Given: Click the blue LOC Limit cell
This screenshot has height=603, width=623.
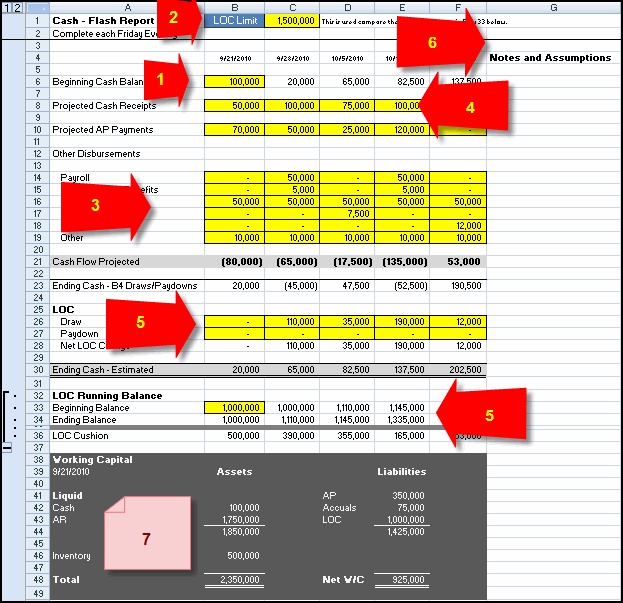Looking at the screenshot, I should (234, 20).
